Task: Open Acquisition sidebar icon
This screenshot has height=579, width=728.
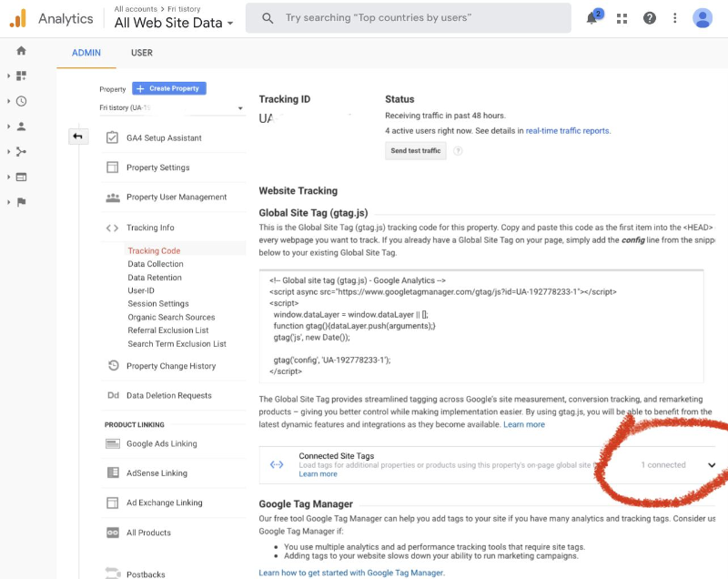Action: click(21, 151)
